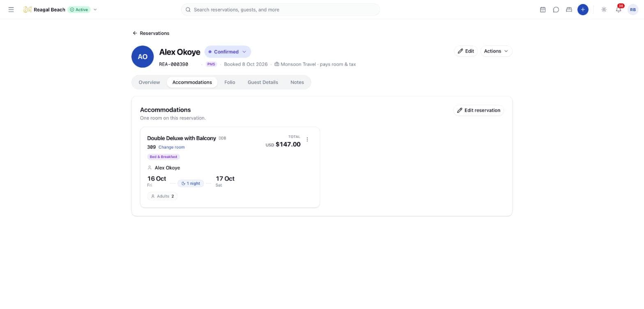The image size is (644, 309).
Task: Select the Accommodations tab
Action: (192, 82)
